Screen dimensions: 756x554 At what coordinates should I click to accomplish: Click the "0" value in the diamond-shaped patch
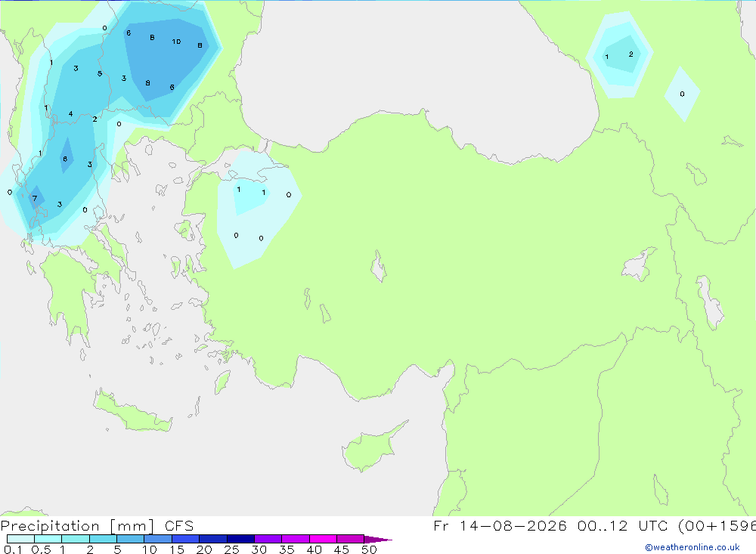(682, 94)
